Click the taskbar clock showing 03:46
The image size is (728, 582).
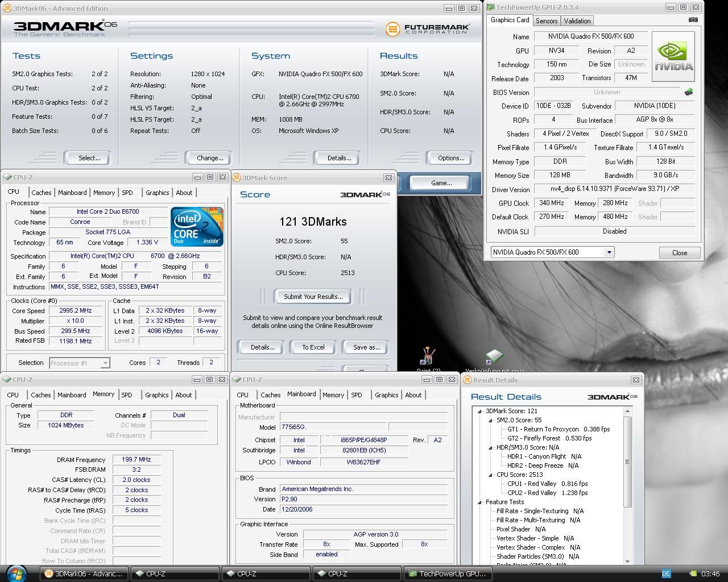pos(710,573)
